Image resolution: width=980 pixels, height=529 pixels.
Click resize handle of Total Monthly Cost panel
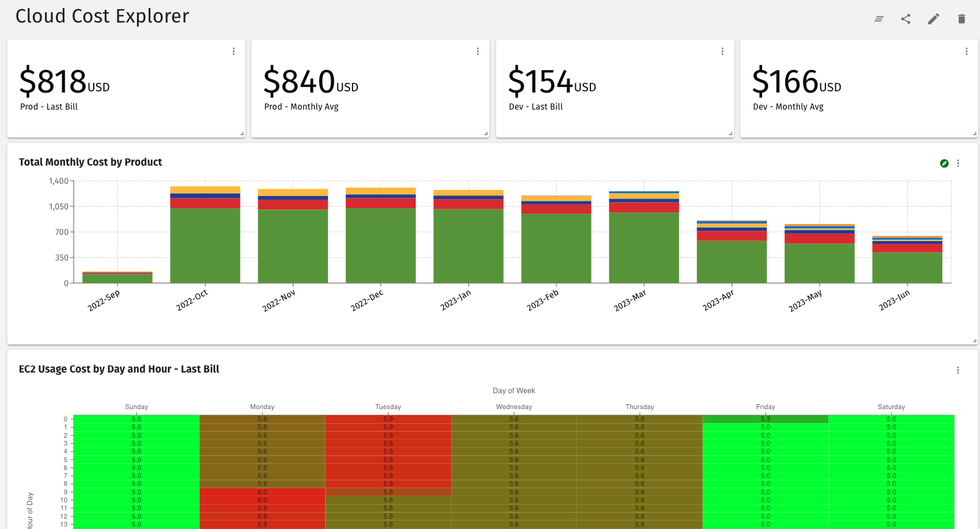tap(975, 341)
